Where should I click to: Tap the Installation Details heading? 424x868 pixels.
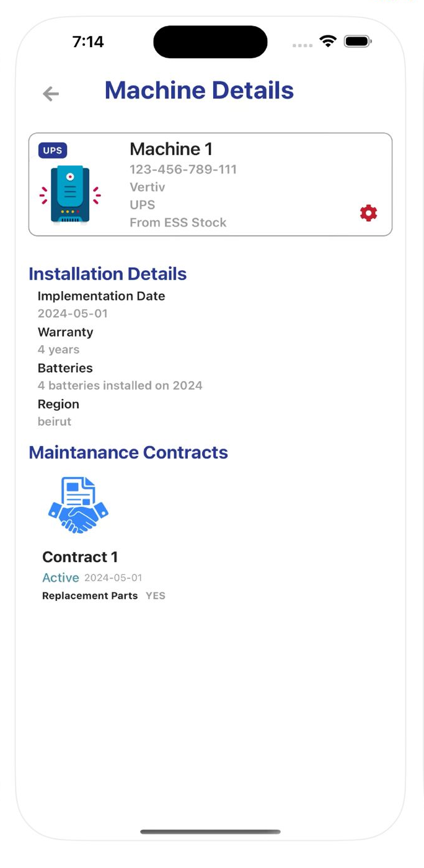click(x=107, y=274)
